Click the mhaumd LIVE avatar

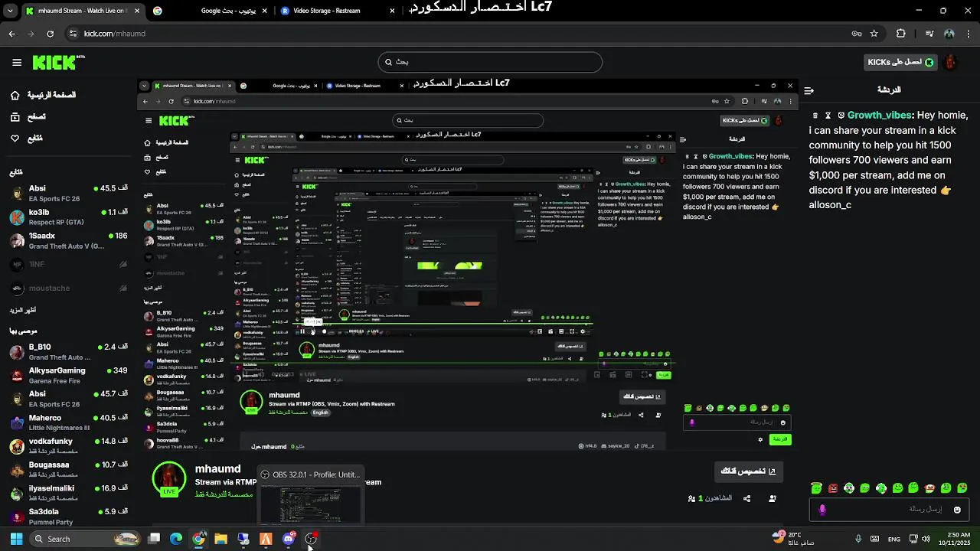click(x=169, y=479)
